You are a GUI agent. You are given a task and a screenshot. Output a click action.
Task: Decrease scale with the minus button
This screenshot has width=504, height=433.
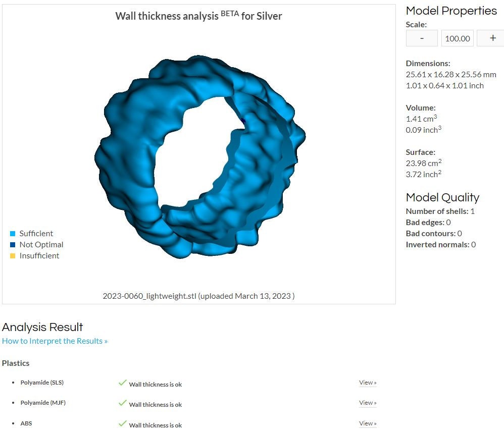(422, 38)
